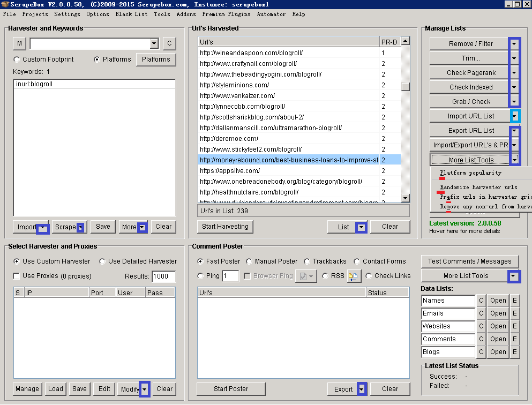Click the URL list scrollbar thumb
532x405 pixels.
tap(405, 86)
